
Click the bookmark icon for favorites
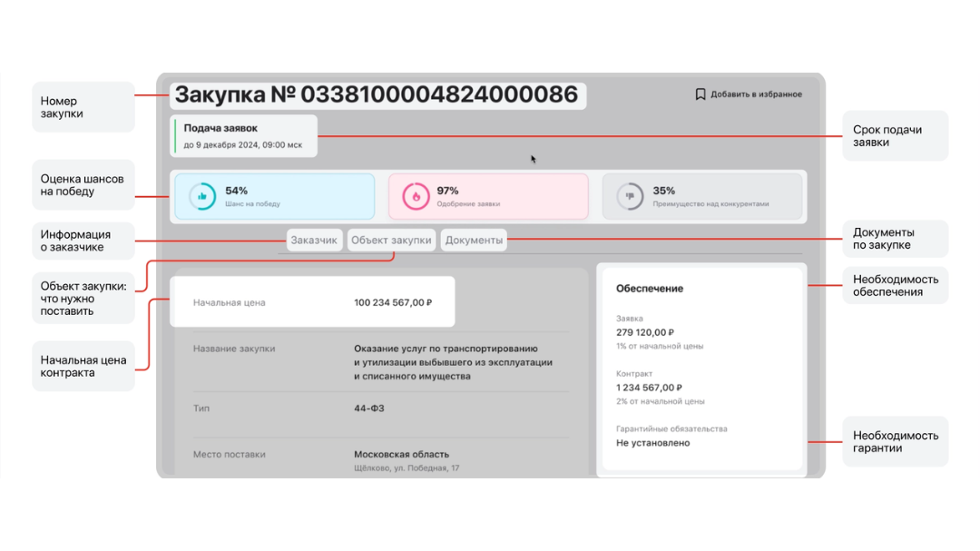701,94
